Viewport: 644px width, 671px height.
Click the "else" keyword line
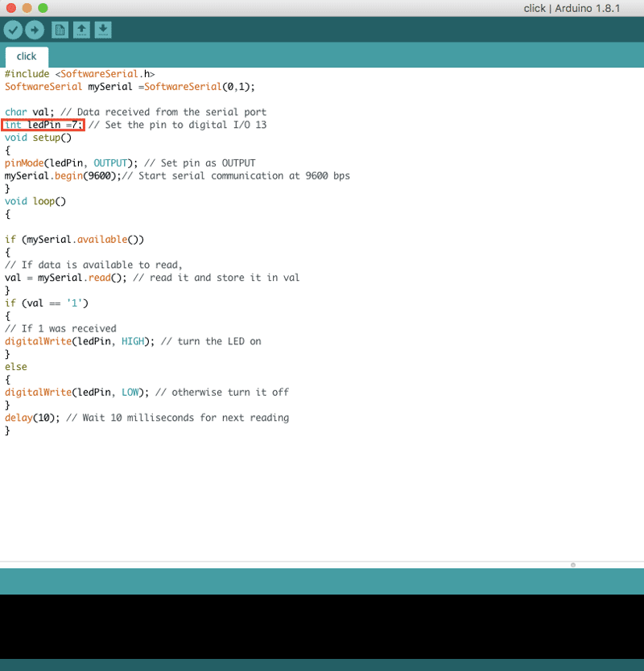click(16, 367)
